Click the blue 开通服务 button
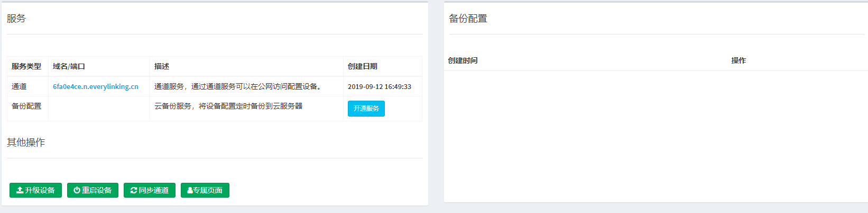The height and width of the screenshot is (213, 868). (366, 108)
